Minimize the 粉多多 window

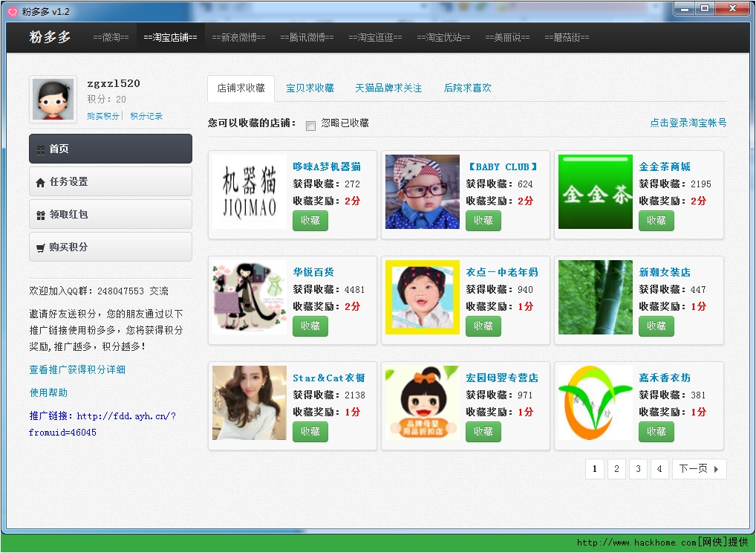[684, 8]
